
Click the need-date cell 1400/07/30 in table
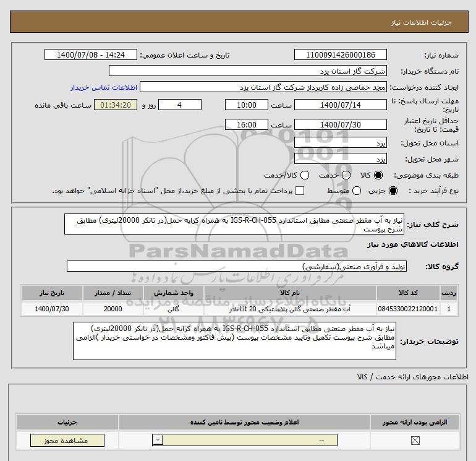tap(51, 309)
